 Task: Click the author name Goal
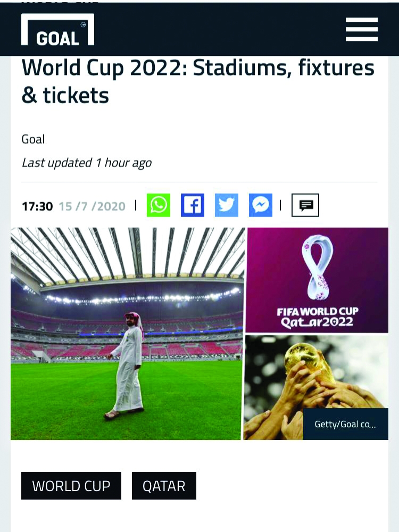[x=33, y=139]
